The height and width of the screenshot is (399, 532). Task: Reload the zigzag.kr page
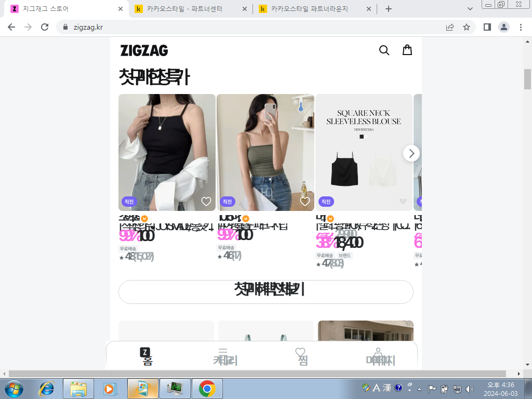click(45, 27)
